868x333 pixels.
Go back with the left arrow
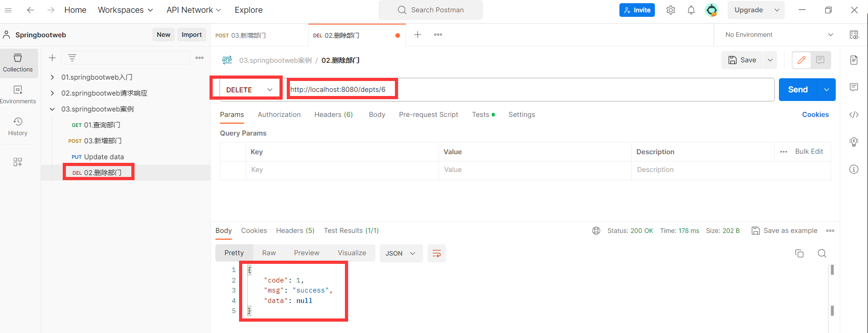point(30,10)
